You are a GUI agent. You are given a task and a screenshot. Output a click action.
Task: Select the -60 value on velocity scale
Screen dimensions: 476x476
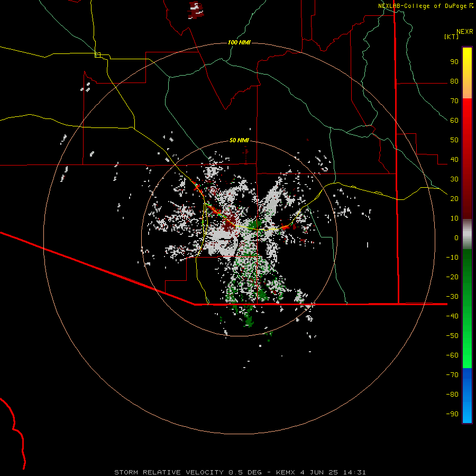click(452, 355)
